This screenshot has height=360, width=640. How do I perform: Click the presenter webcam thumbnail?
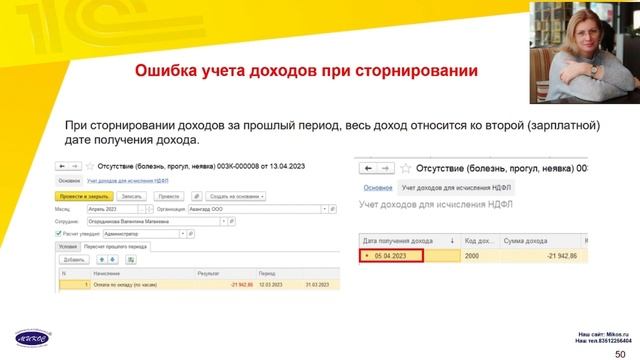coord(584,53)
